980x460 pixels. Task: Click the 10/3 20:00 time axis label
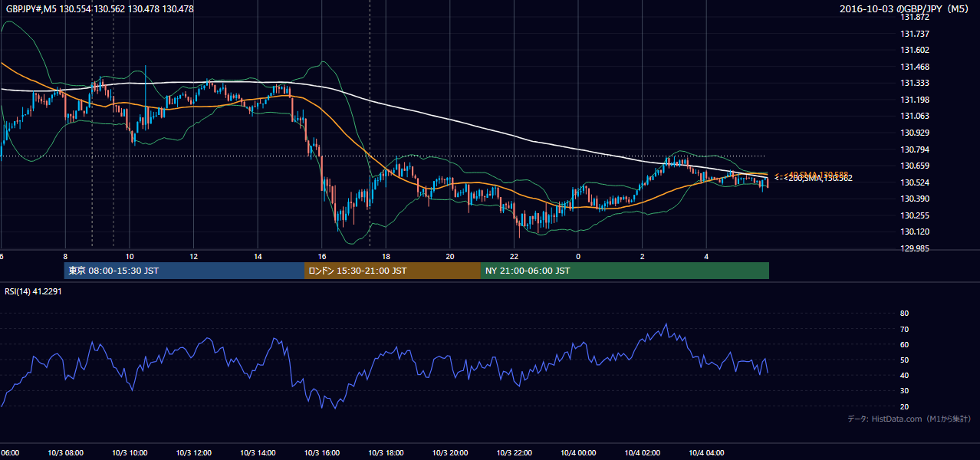(x=450, y=453)
